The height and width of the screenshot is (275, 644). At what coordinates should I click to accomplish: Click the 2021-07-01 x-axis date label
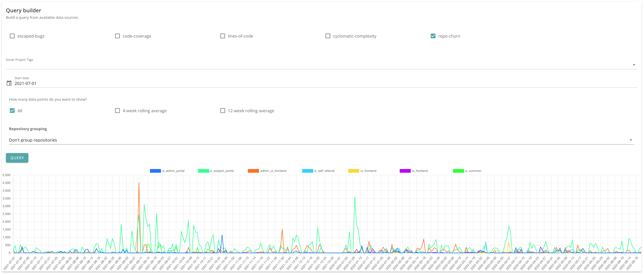(x=9, y=263)
